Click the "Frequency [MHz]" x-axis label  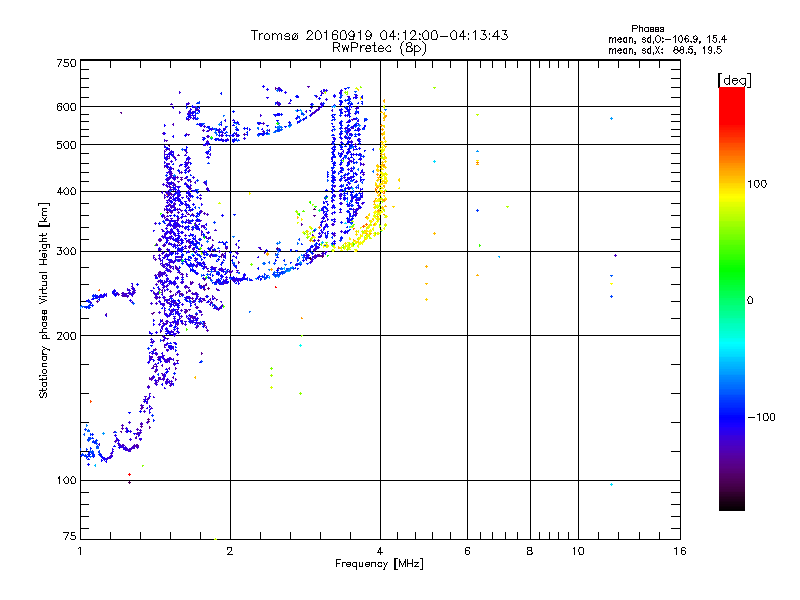[379, 564]
